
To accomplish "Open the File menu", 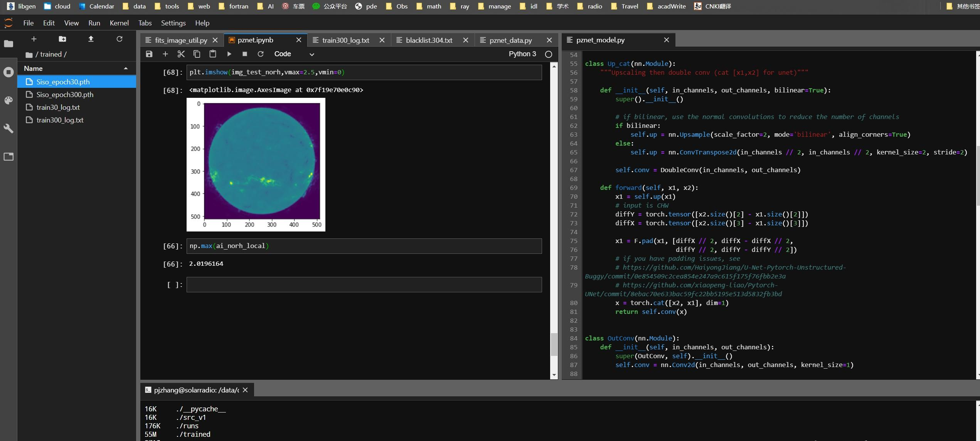I will pos(29,23).
